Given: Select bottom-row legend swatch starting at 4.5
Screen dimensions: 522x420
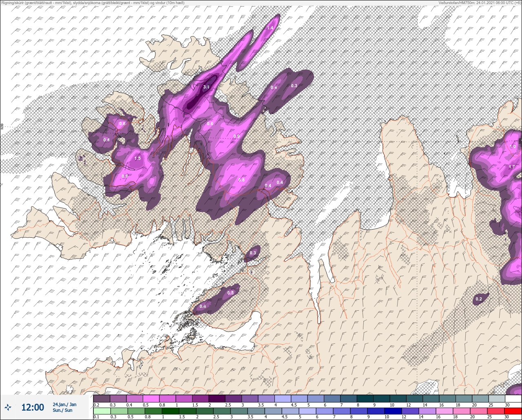Looking at the screenshot, I should [291, 411].
